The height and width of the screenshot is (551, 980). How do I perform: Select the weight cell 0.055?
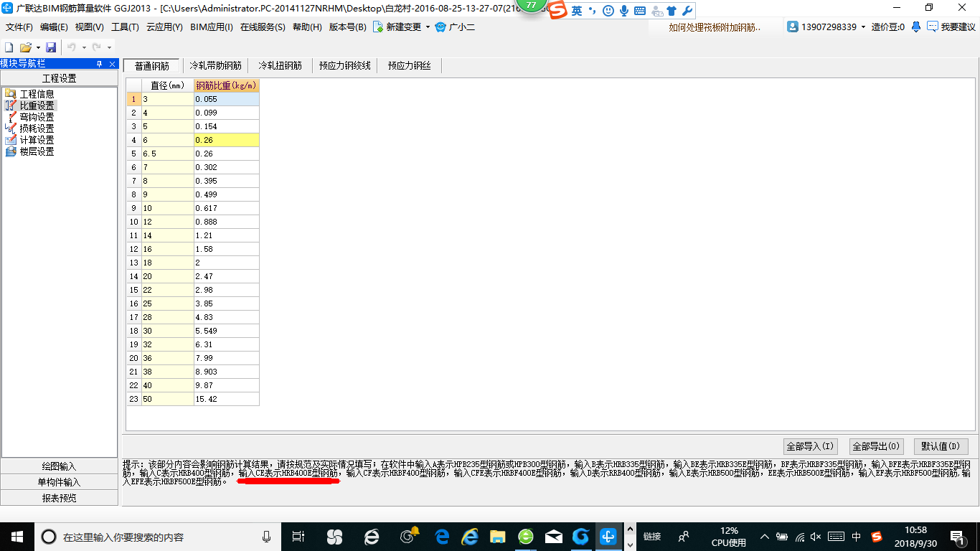click(227, 99)
